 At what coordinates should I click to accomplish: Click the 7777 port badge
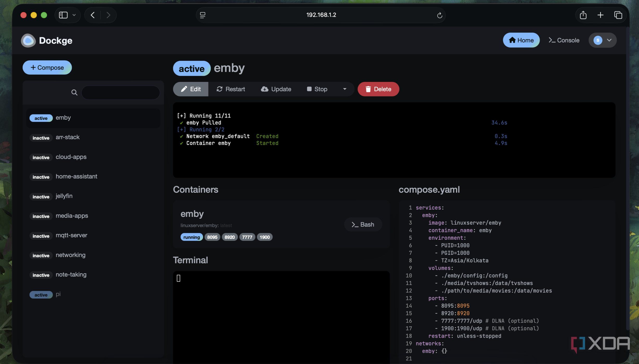(247, 237)
